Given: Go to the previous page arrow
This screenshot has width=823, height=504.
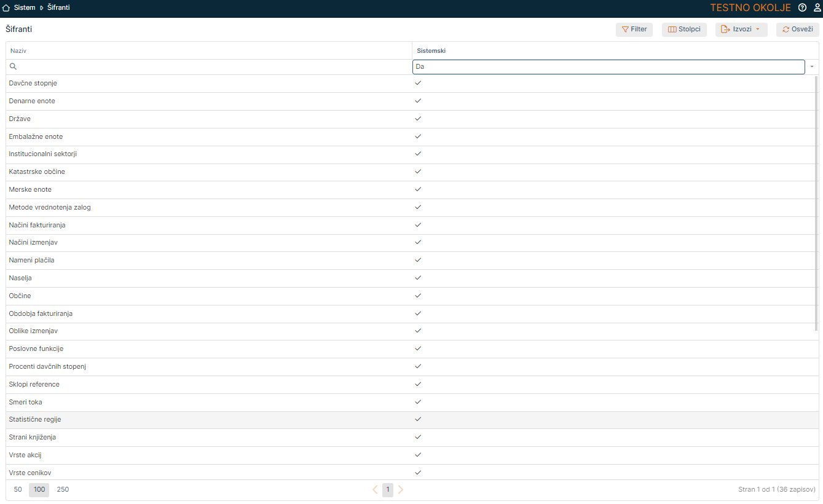Looking at the screenshot, I should 375,490.
